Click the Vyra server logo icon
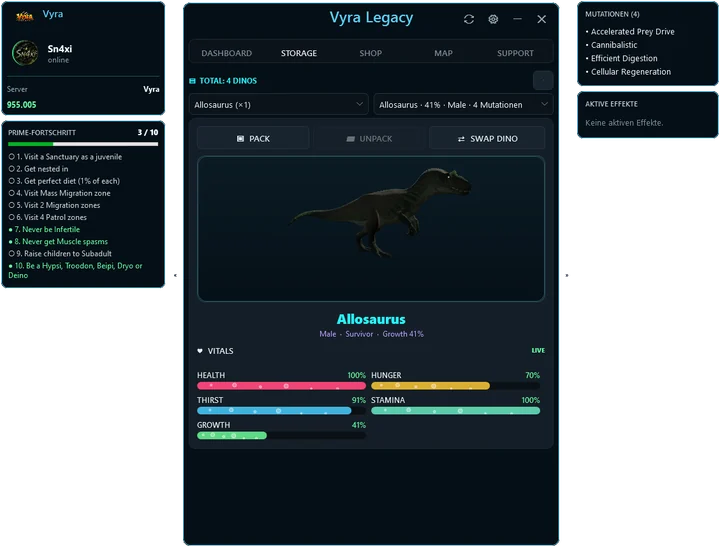 (x=24, y=17)
